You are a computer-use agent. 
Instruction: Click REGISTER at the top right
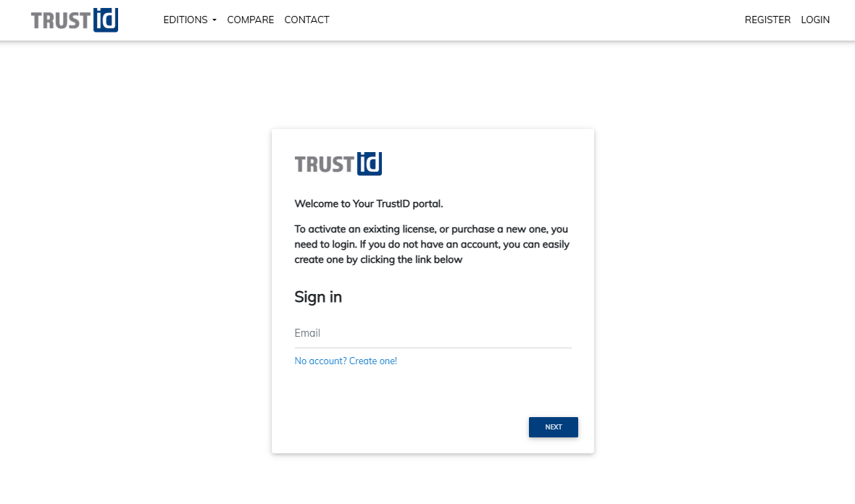click(x=767, y=20)
